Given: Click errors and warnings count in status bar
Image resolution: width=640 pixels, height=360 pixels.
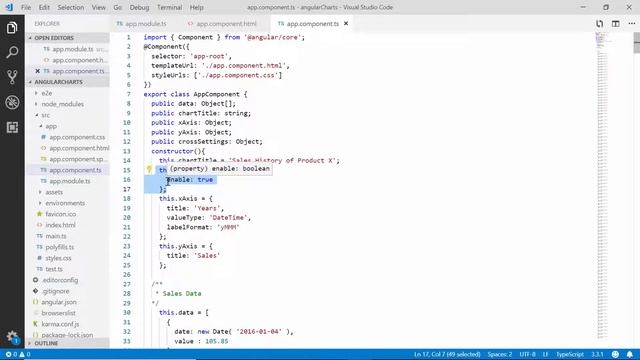Looking at the screenshot, I should pyautogui.click(x=18, y=354).
